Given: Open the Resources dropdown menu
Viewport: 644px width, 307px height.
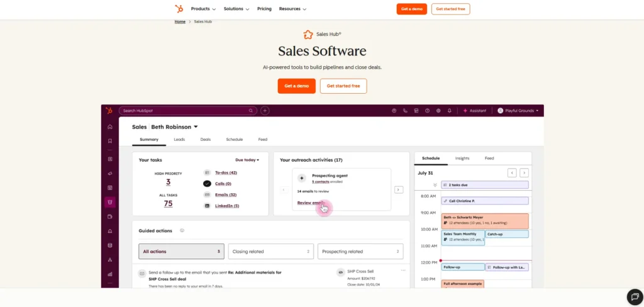Looking at the screenshot, I should (x=292, y=9).
